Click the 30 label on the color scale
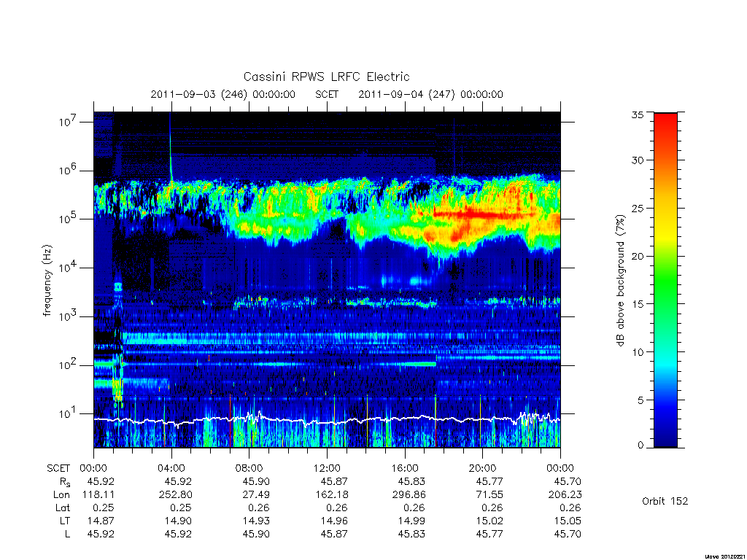 click(x=638, y=160)
